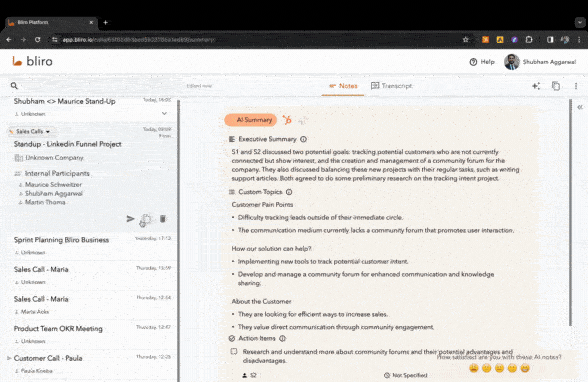
Task: Rate AI notes with second emoji
Action: coord(486,368)
